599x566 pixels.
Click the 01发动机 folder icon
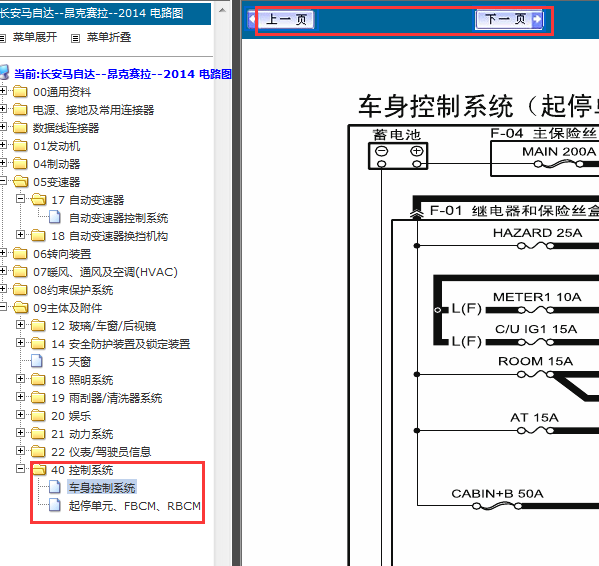(20, 146)
